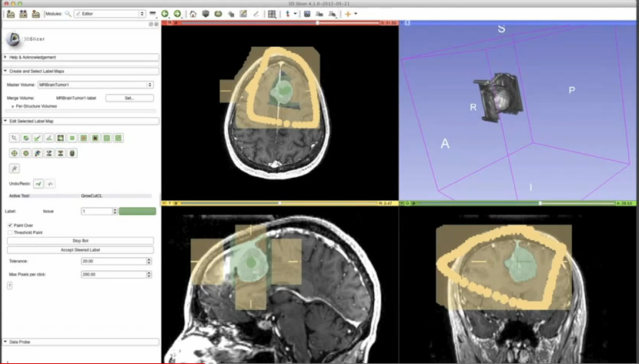Open the Master Volume dropdown
Screen dimensions: 639x364
coord(95,85)
